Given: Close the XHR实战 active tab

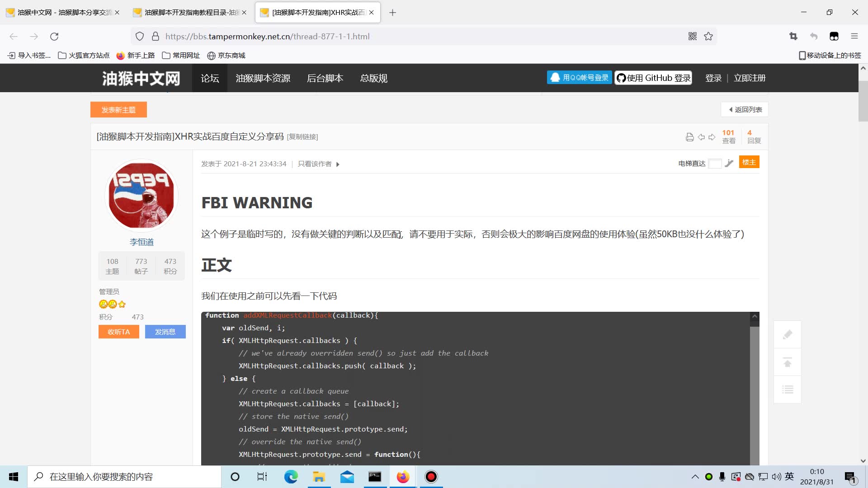Looking at the screenshot, I should coord(371,13).
